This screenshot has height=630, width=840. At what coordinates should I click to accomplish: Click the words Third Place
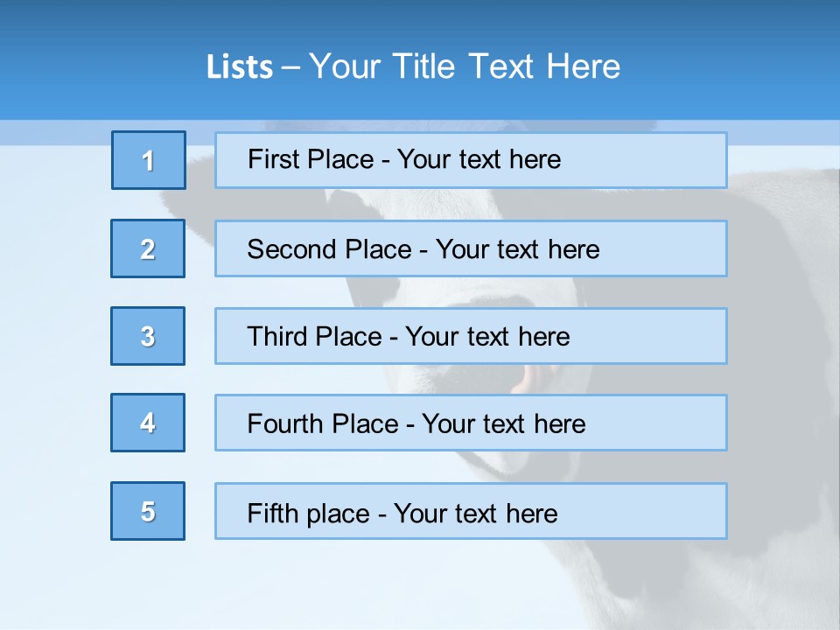[314, 336]
